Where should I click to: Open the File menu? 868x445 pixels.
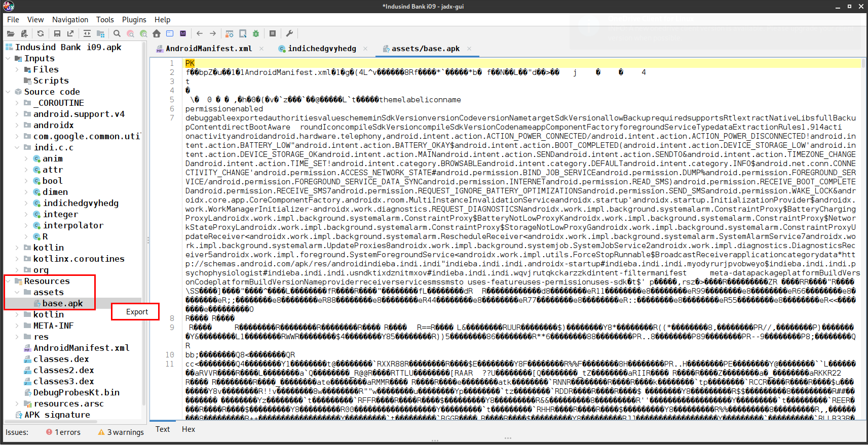tap(13, 20)
